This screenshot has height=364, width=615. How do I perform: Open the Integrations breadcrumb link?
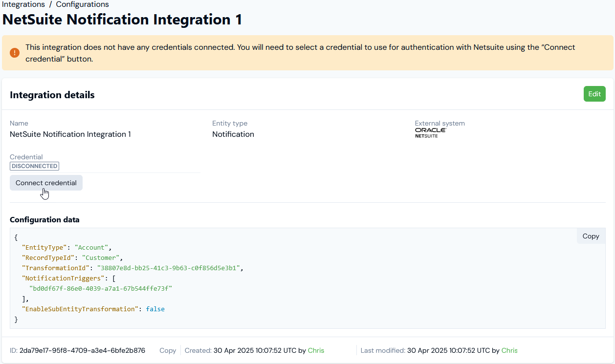24,4
